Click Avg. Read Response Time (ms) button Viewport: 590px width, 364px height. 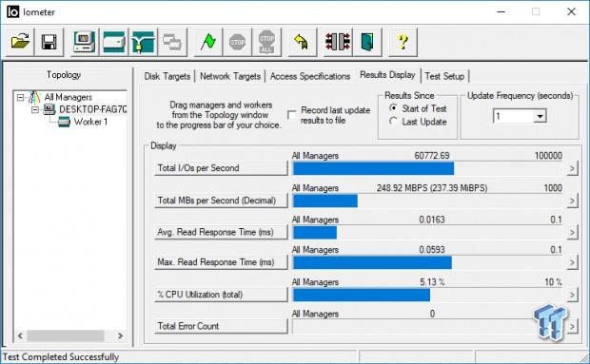point(221,232)
